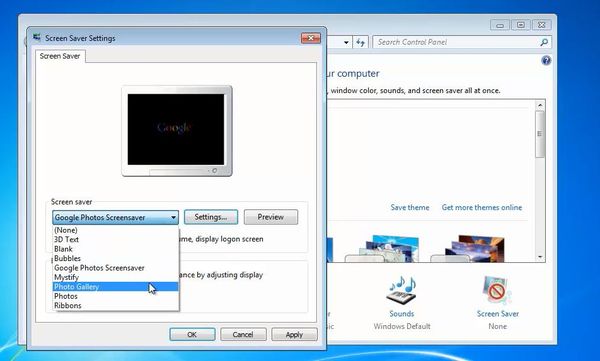Click the Preview button
600x361 pixels.
click(x=271, y=217)
